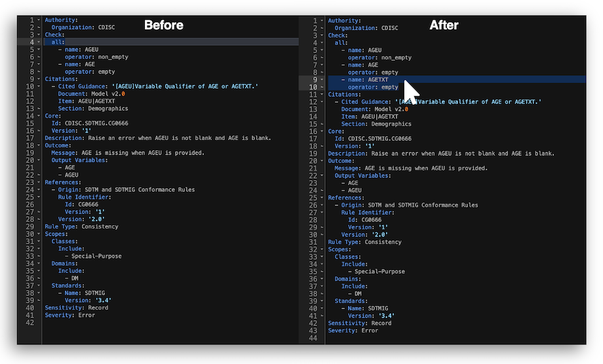This screenshot has height=364, width=603.
Task: Fold the Output Variables block on Before line 20
Action: 39,160
